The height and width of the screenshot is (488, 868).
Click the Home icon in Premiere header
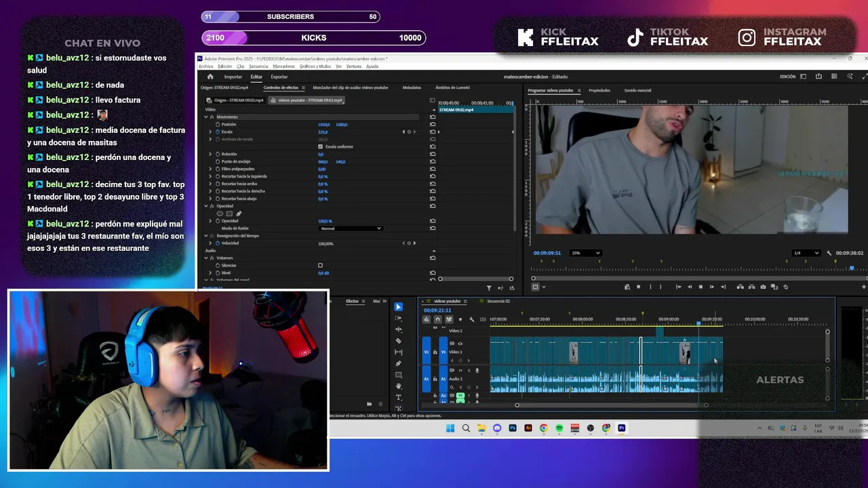point(210,77)
